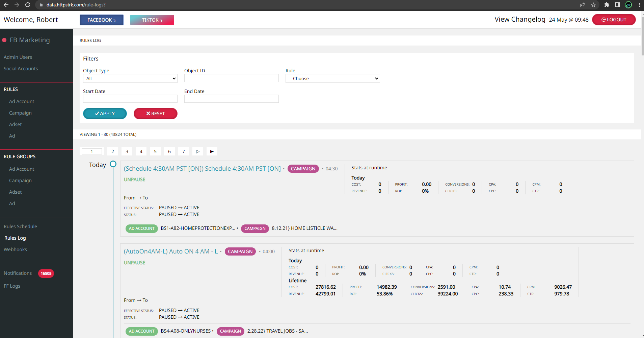Image resolution: width=644 pixels, height=338 pixels.
Task: Open the View Changelog link
Action: pyautogui.click(x=520, y=19)
